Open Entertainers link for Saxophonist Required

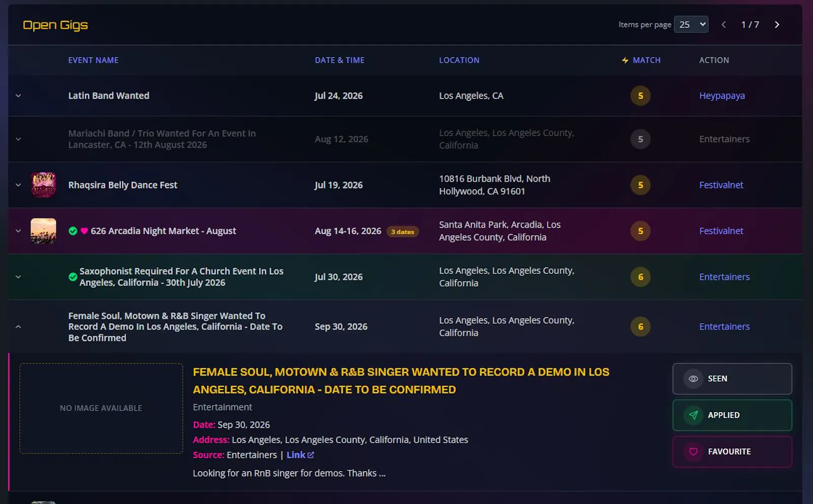tap(724, 277)
